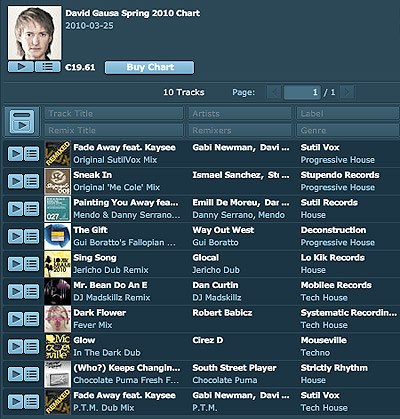Queue The Gift track

coord(32,237)
